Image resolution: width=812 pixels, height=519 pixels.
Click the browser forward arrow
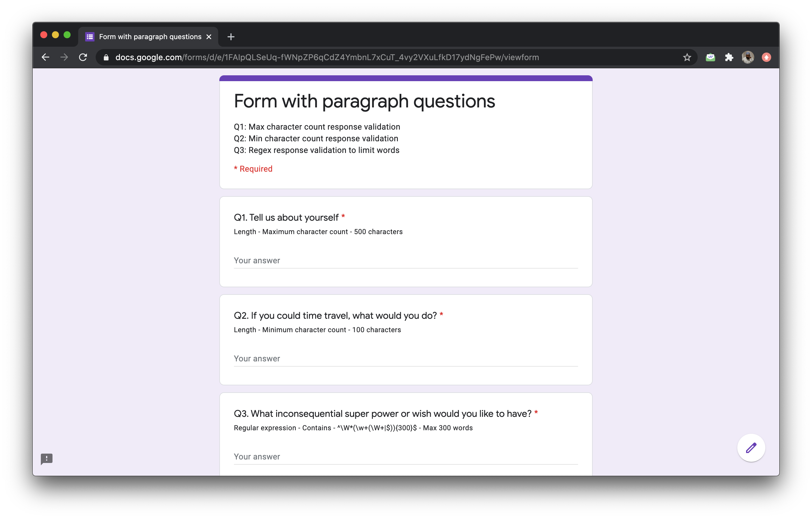64,58
